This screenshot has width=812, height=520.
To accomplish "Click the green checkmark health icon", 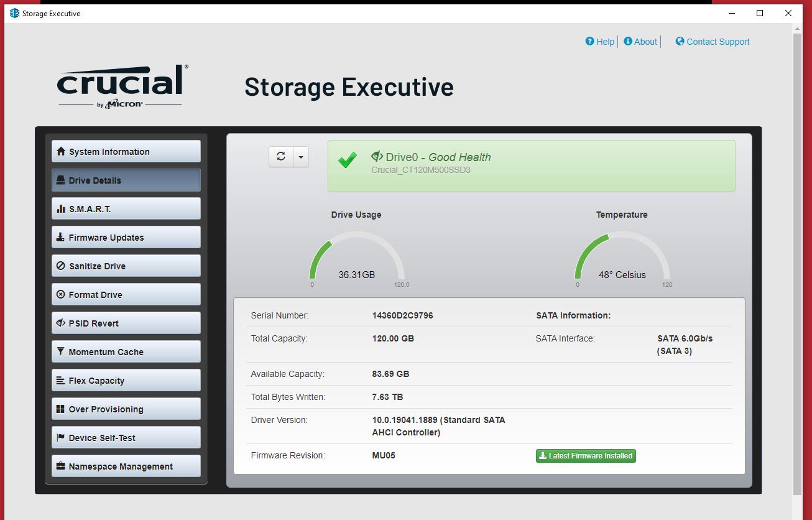I will click(347, 160).
